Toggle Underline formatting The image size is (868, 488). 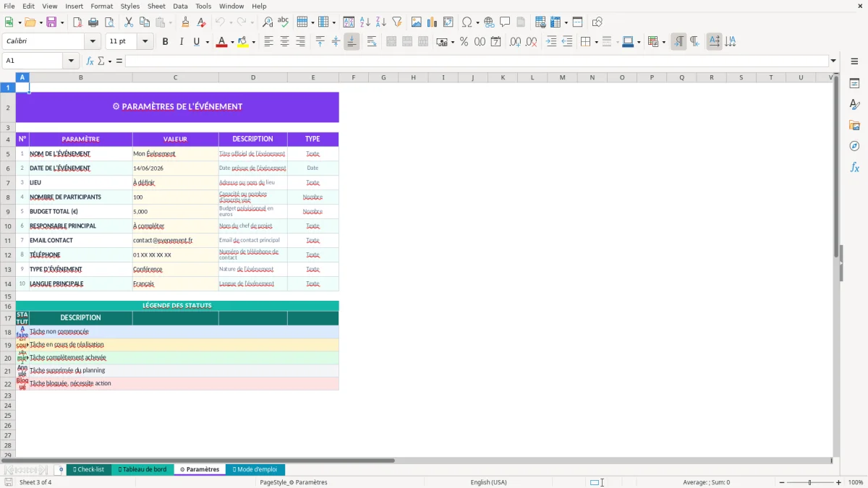tap(196, 42)
